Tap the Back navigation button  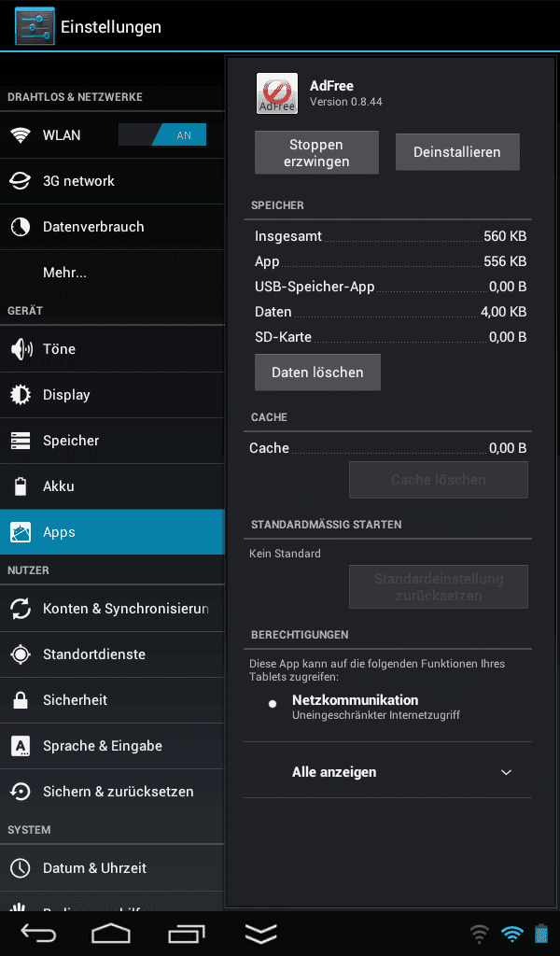pyautogui.click(x=38, y=933)
